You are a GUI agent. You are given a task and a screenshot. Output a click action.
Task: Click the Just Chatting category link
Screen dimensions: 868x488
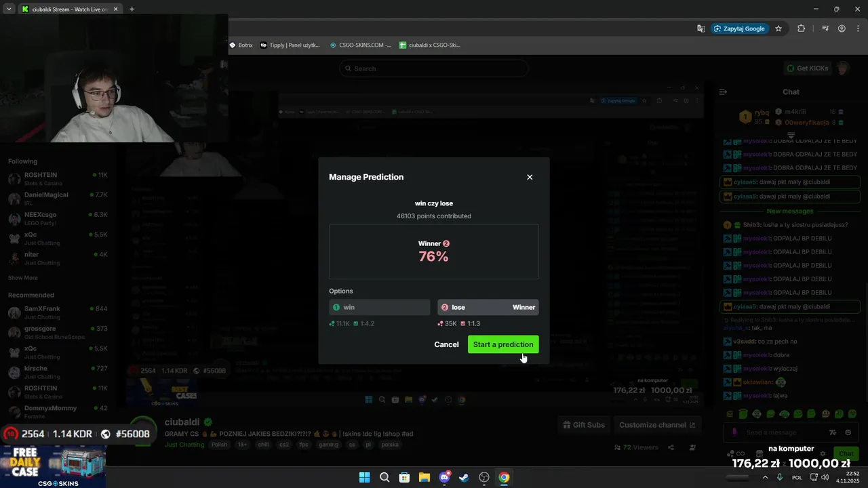[x=184, y=445]
